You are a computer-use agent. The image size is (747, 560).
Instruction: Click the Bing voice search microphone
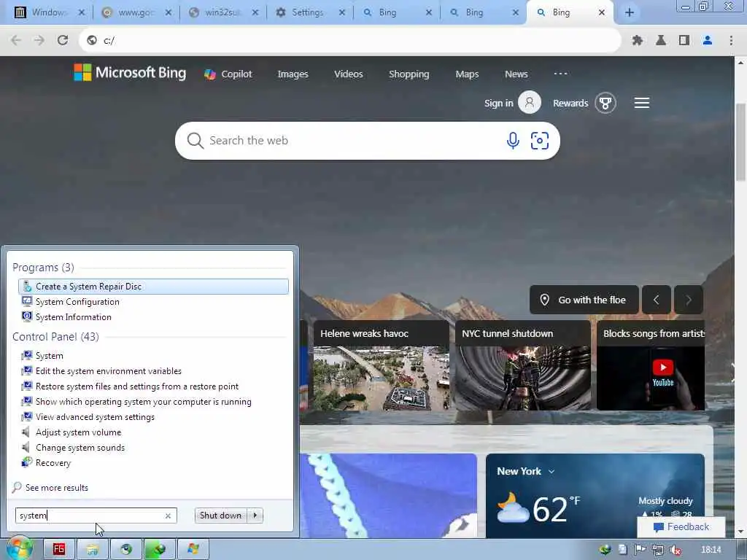[x=513, y=141]
